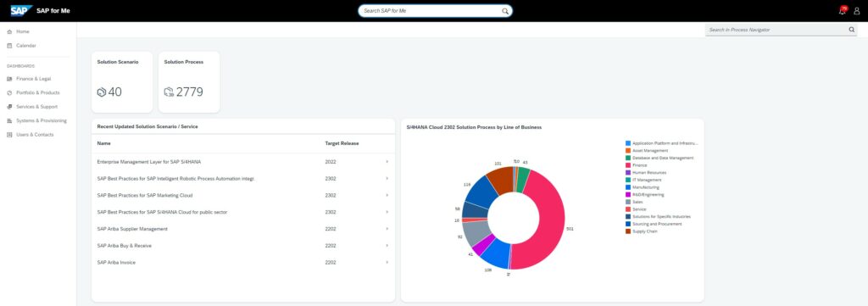Image resolution: width=868 pixels, height=306 pixels.
Task: Open Services & Support dashboard
Action: tap(37, 106)
